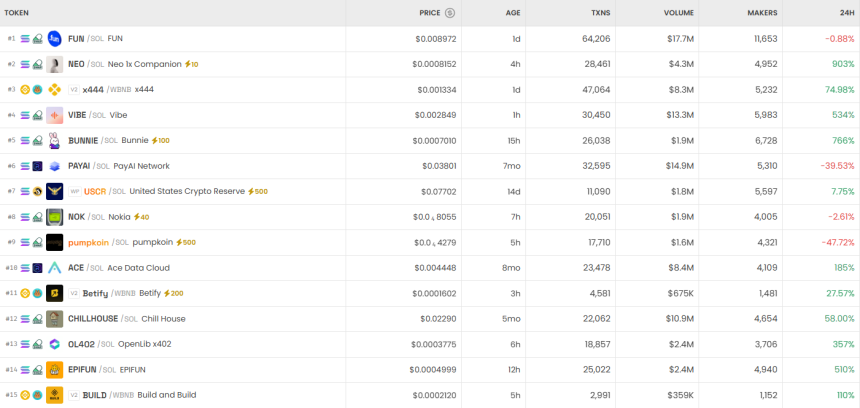Click the Solana chain icon in row #1
The height and width of the screenshot is (408, 860).
click(x=25, y=39)
